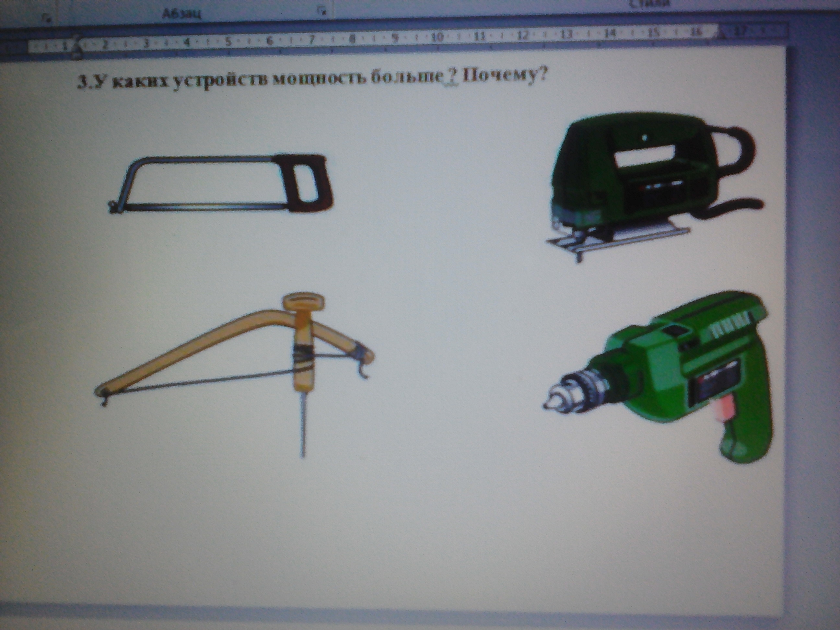
Task: Select the hand hacksaw picture
Action: coord(220,184)
